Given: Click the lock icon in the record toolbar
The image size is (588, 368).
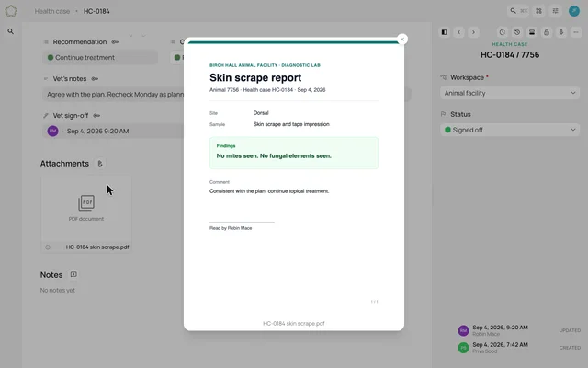Looking at the screenshot, I should 547,32.
